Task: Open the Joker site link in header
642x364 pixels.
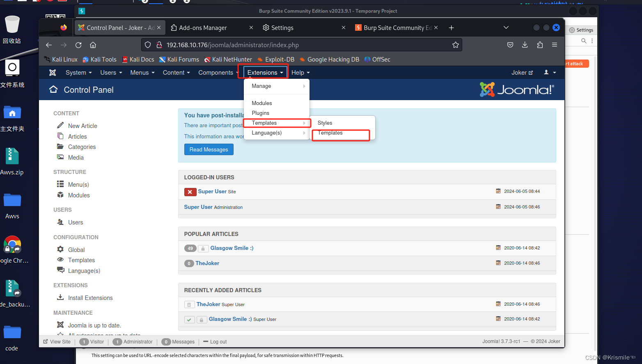Action: [522, 73]
